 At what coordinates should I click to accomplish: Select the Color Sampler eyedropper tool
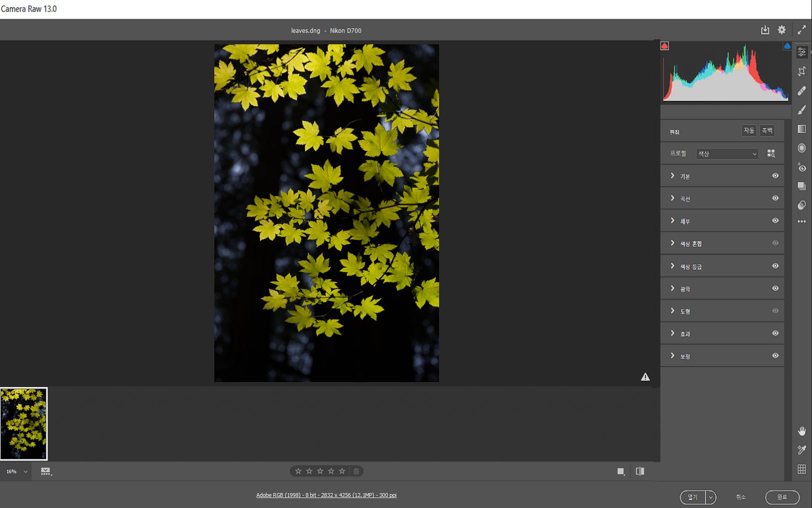click(x=802, y=450)
